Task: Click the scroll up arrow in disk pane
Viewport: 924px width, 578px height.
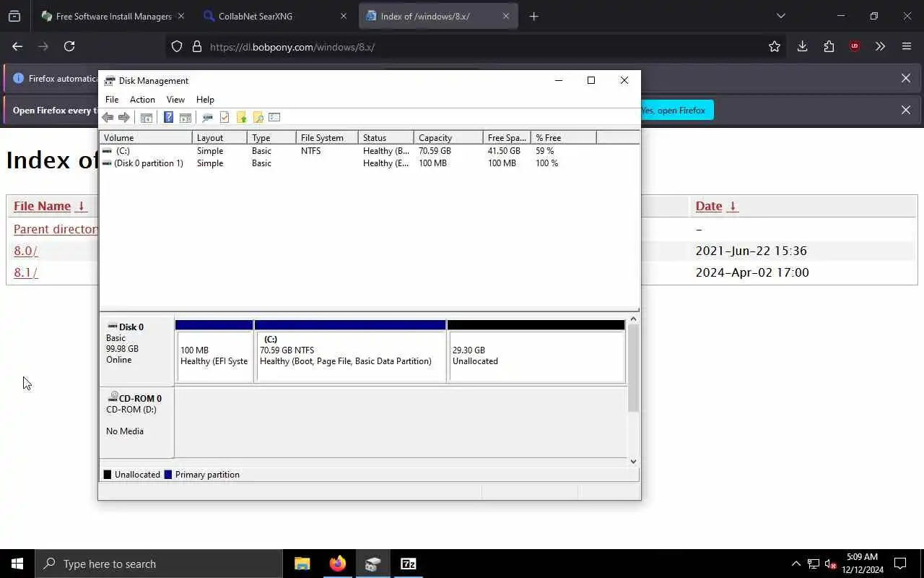Action: [x=633, y=319]
